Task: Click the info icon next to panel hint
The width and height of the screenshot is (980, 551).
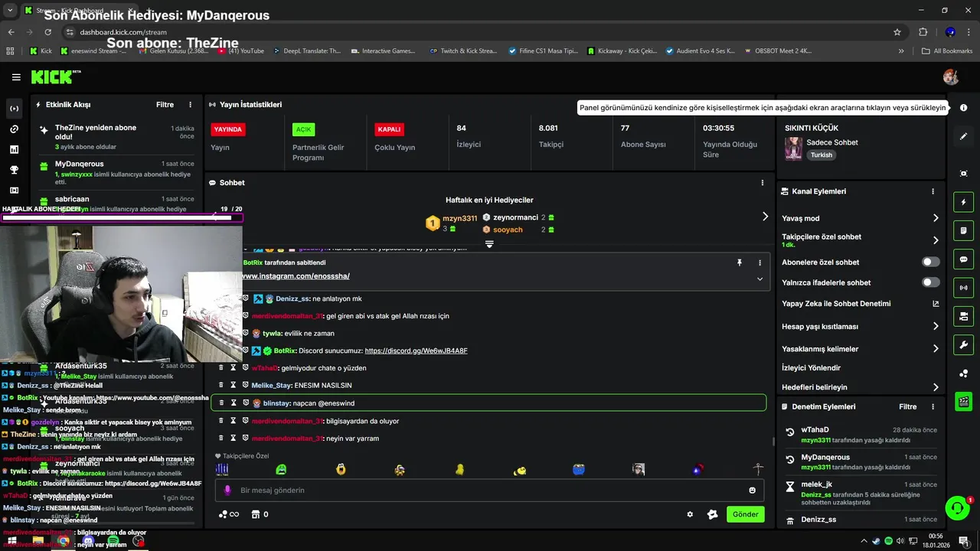Action: (x=963, y=108)
